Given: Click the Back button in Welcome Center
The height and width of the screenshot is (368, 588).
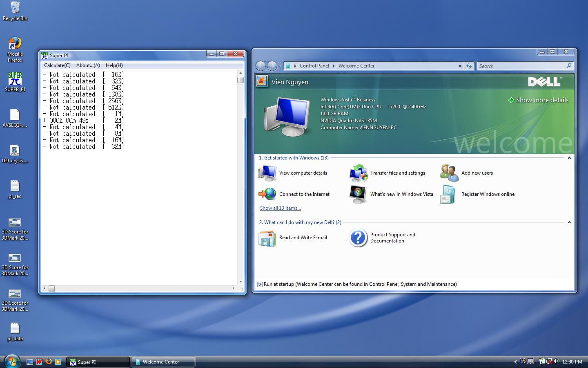Looking at the screenshot, I should [261, 66].
